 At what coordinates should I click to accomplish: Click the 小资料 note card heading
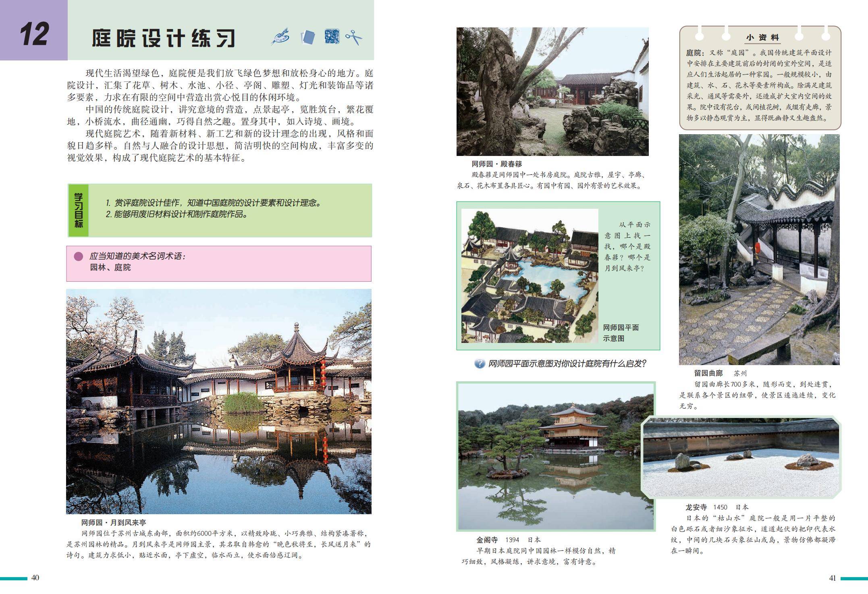762,37
